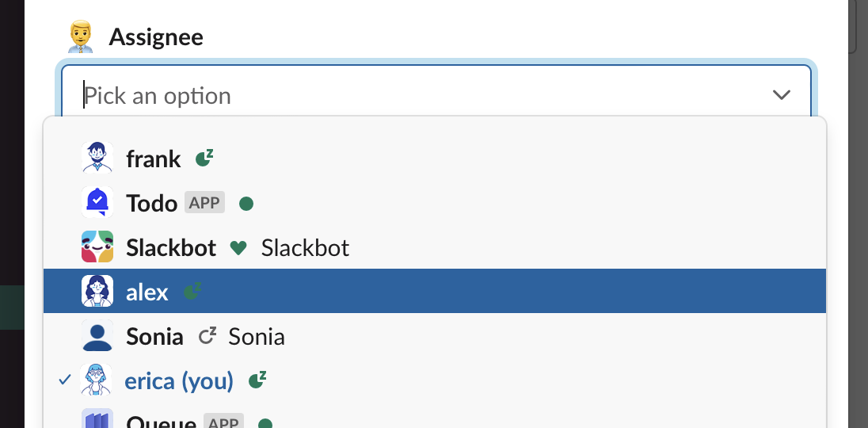Click frank's away status icon
The width and height of the screenshot is (868, 428).
coord(204,159)
